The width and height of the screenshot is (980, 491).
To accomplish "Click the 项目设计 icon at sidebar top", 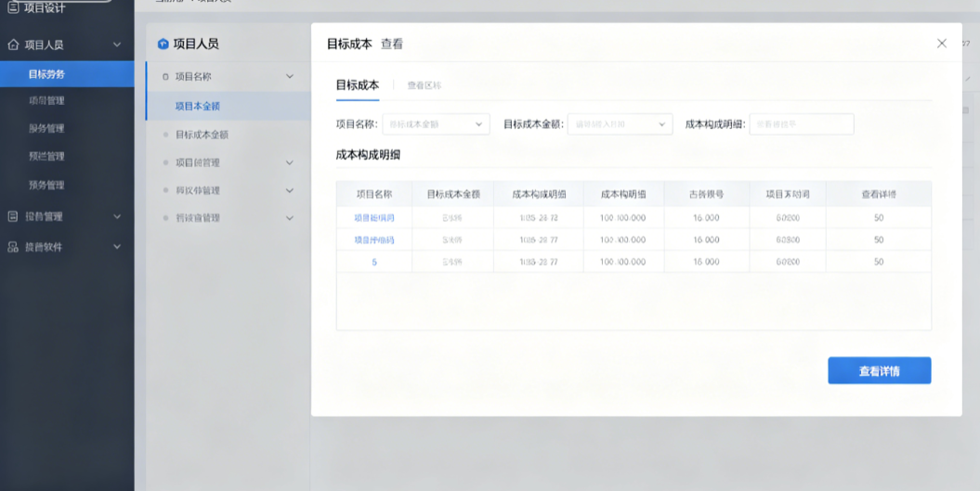I will [x=13, y=7].
